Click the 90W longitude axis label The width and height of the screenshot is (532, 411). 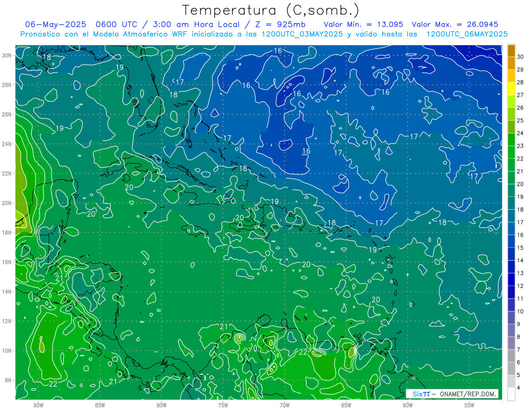coord(38,405)
